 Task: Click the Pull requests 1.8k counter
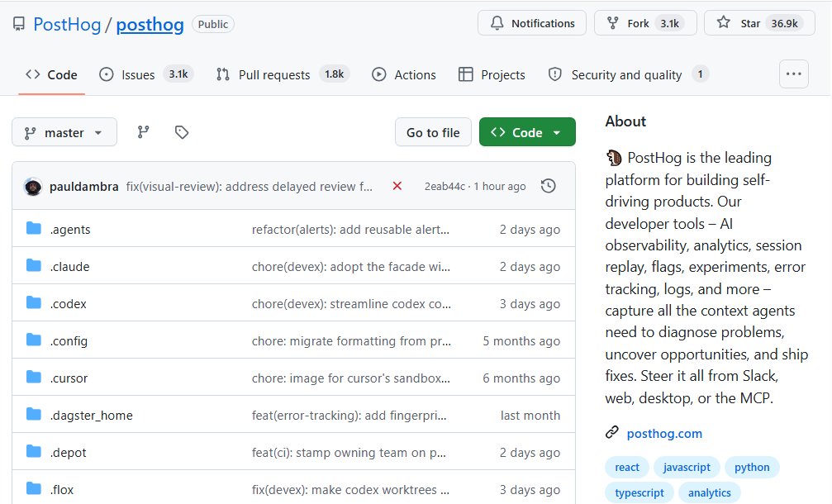coord(335,74)
